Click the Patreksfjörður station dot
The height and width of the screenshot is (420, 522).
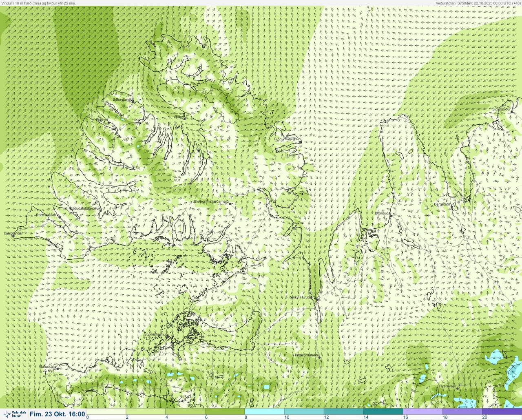[x=60, y=217]
